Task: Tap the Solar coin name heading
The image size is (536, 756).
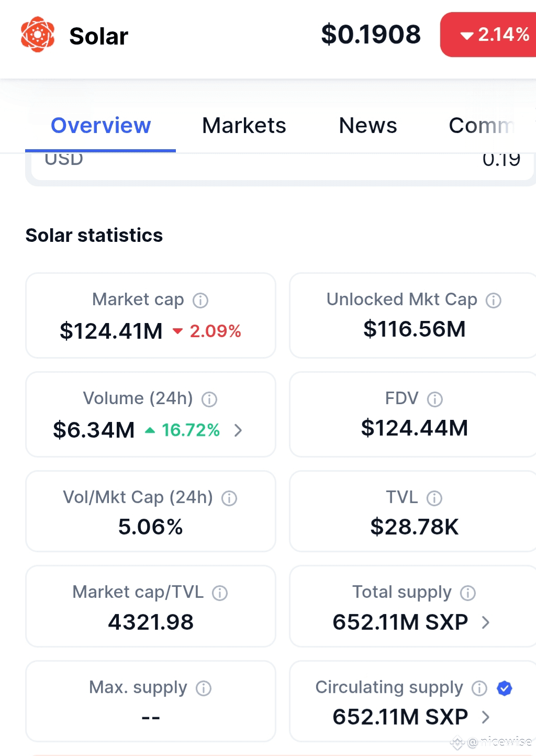Action: coord(99,36)
